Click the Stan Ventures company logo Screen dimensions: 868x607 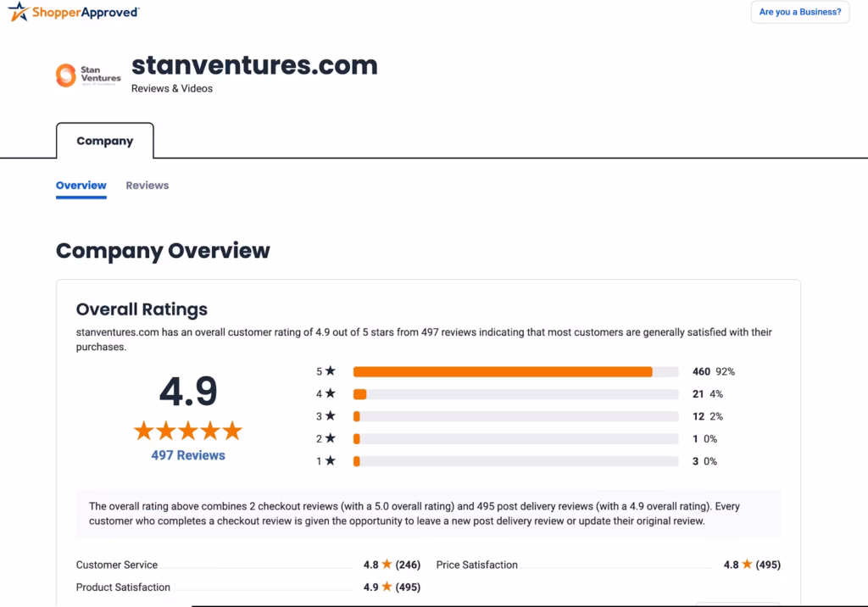click(88, 75)
